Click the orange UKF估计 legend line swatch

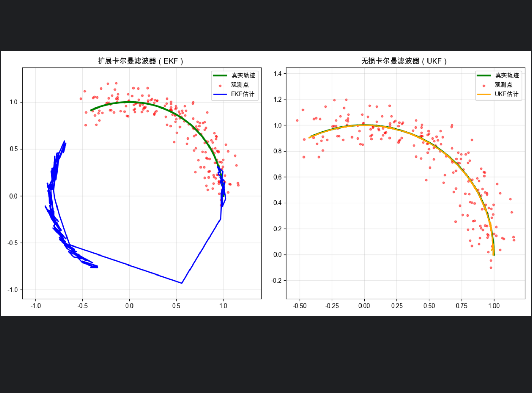pyautogui.click(x=484, y=94)
